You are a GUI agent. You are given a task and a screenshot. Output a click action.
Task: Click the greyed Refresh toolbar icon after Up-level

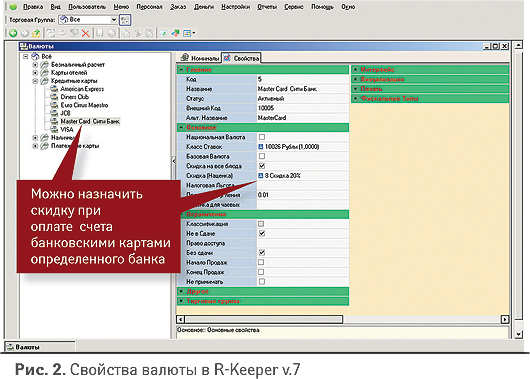[51, 33]
